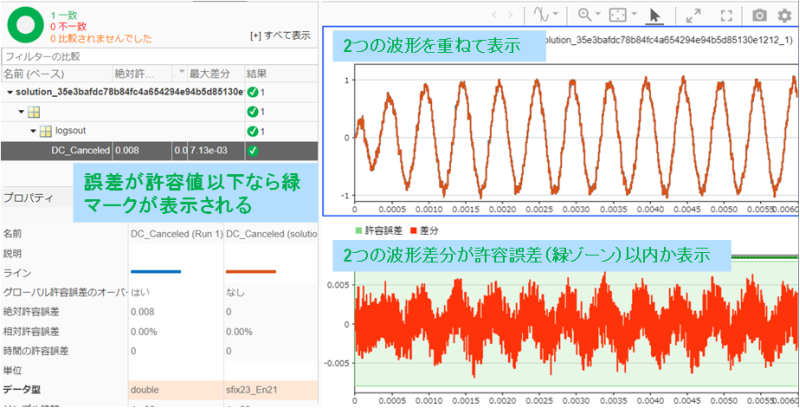Expand plot with diagonal arrows icon
800x408 pixels.
click(693, 16)
